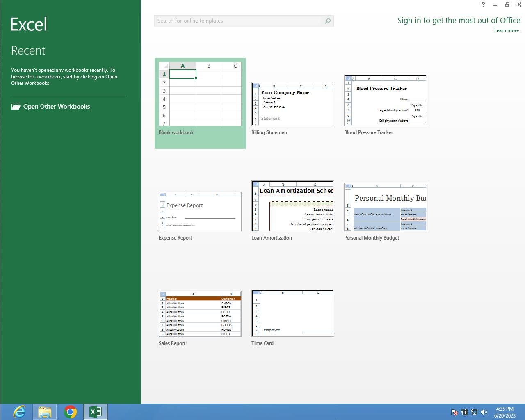Open File Explorer from taskbar
The image size is (525, 420).
45,411
